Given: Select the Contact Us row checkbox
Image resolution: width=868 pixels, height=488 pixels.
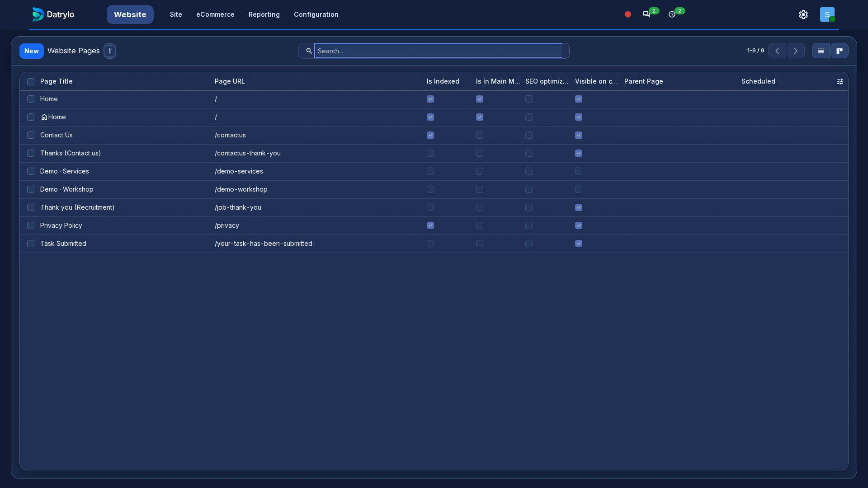Looking at the screenshot, I should (x=31, y=135).
